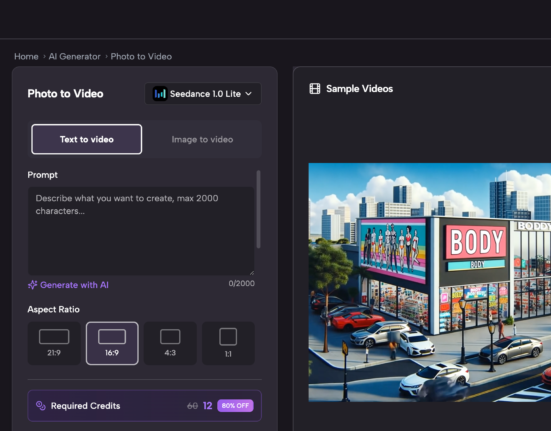551x431 pixels.
Task: Click the prompt textarea resize handle
Action: (x=252, y=273)
